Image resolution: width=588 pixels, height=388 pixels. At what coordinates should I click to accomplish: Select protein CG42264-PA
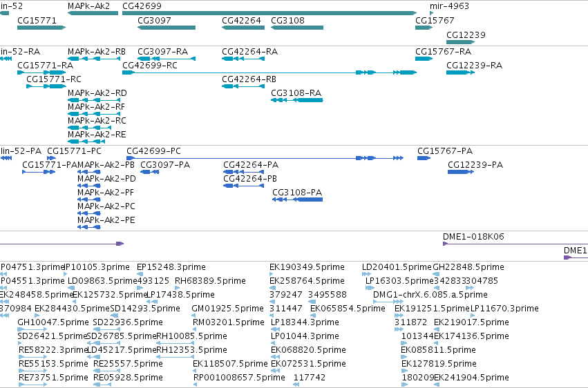(x=243, y=172)
